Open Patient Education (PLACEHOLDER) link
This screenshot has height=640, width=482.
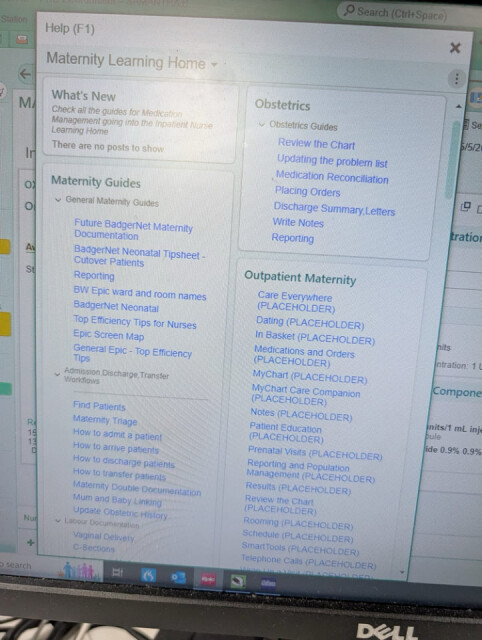point(286,433)
